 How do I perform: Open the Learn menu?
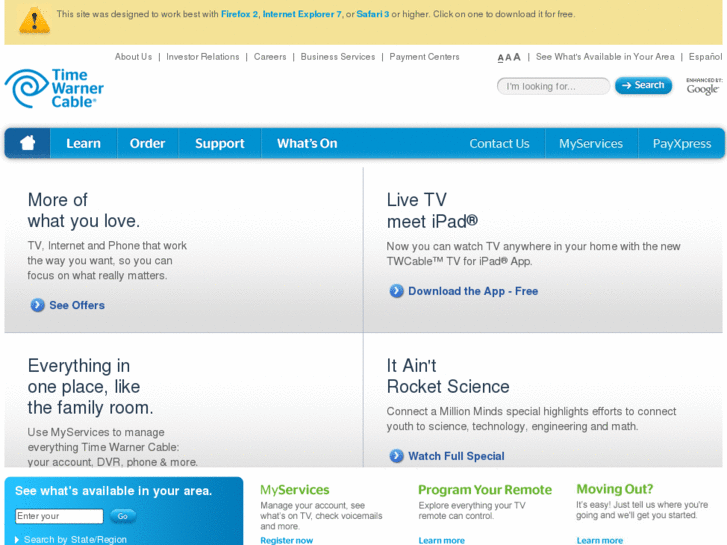coord(83,143)
